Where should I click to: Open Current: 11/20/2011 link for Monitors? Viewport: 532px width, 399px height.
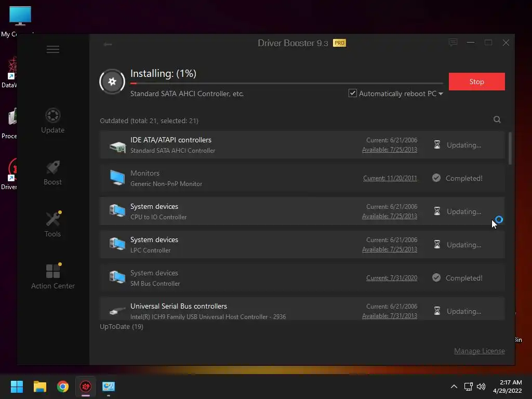pyautogui.click(x=390, y=178)
